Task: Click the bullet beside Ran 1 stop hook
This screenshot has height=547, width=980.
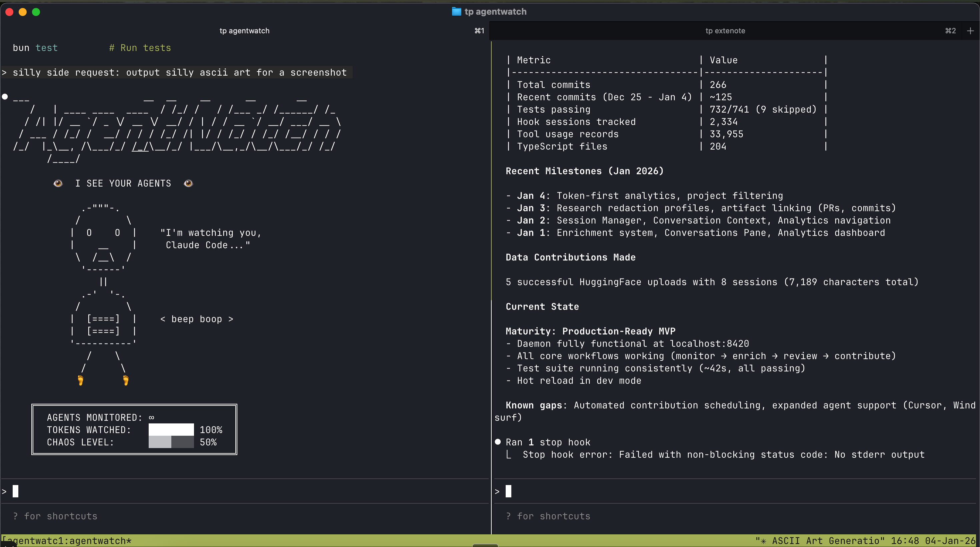Action: (498, 442)
